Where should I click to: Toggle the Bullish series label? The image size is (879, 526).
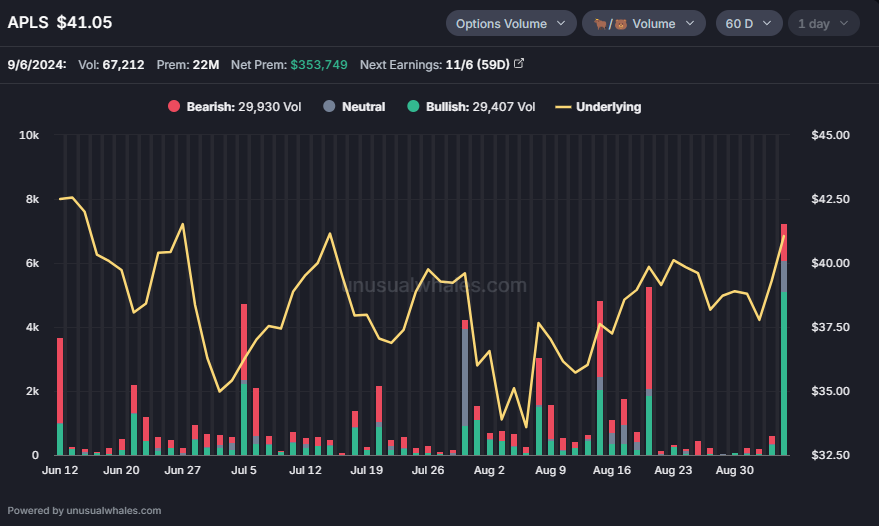480,107
